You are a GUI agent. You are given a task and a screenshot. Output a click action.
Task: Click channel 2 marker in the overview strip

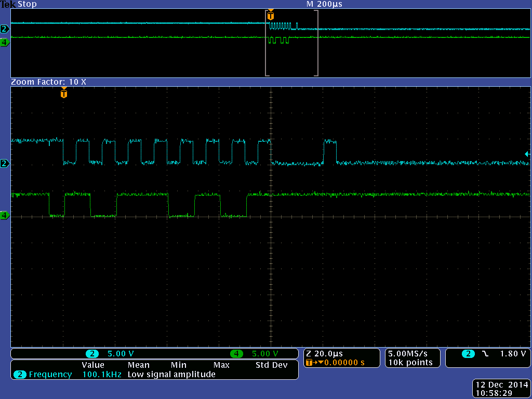5,29
